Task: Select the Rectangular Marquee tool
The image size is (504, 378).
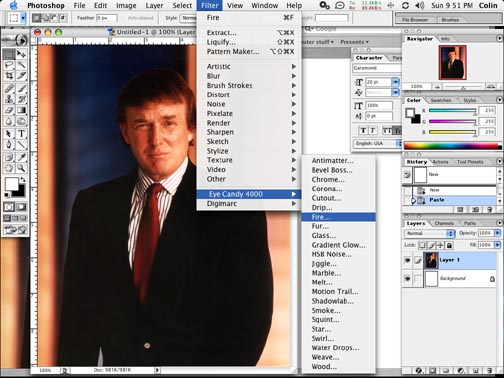Action: pyautogui.click(x=9, y=54)
